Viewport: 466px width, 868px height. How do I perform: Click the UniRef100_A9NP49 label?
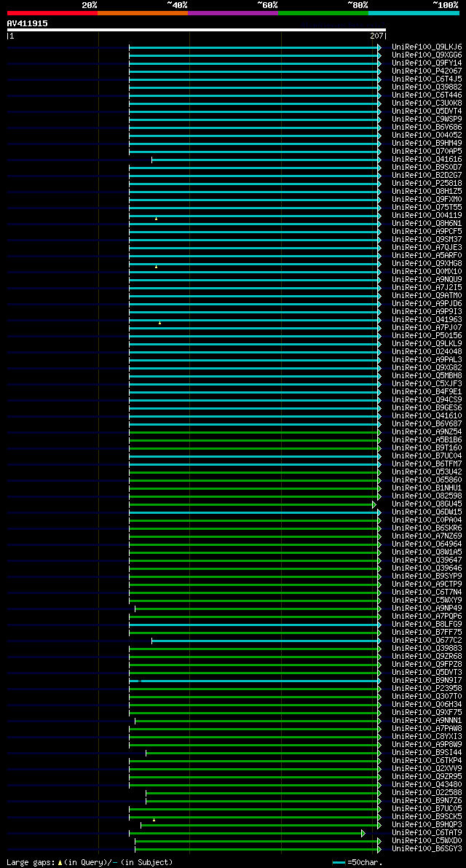coord(427,609)
